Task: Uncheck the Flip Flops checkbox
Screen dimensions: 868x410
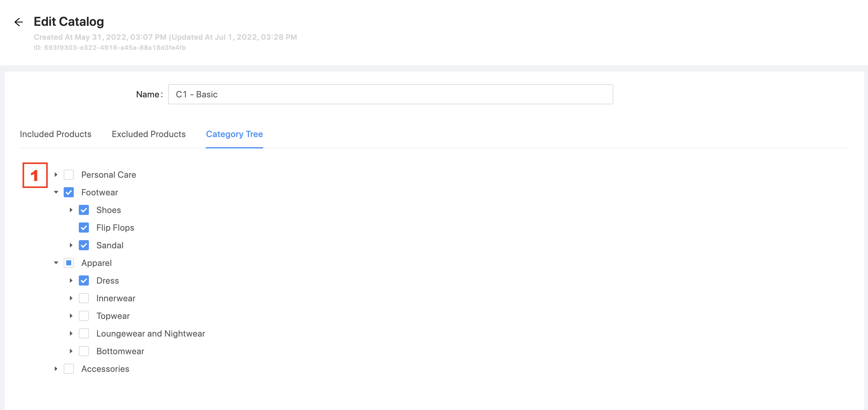Action: coord(84,228)
